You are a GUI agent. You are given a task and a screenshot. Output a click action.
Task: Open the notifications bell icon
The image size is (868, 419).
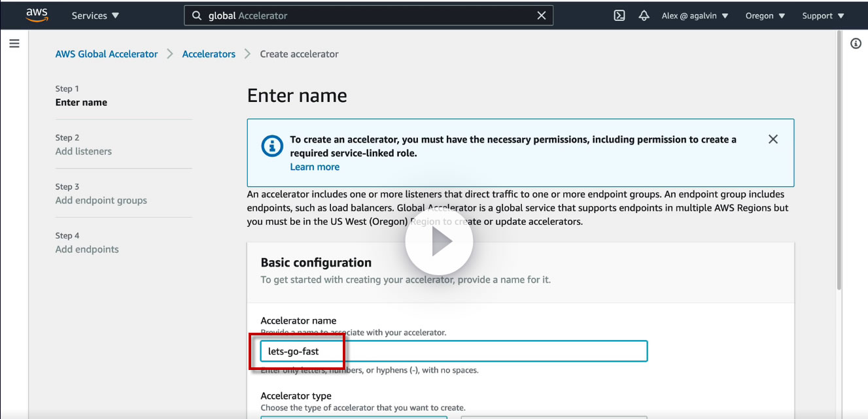[x=644, y=16]
